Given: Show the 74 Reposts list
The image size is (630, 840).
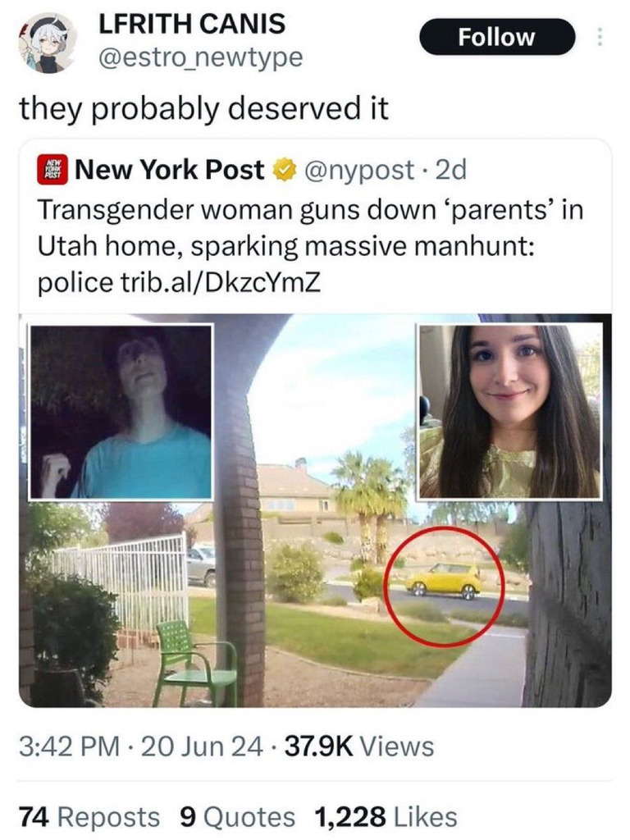Looking at the screenshot, I should pos(89,817).
